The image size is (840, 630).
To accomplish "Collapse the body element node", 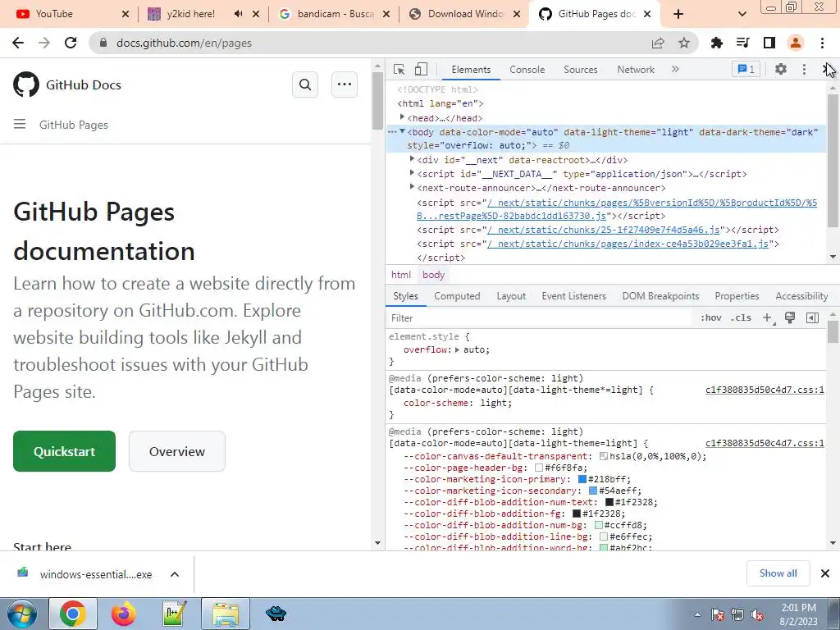I will pos(402,131).
